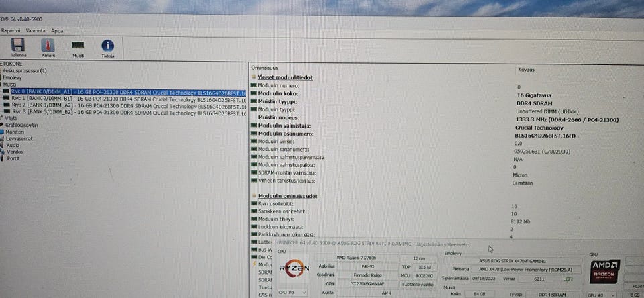644x298 pixels.
Task: Select Keskusprosessori(t) in the tree
Action: click(x=24, y=70)
